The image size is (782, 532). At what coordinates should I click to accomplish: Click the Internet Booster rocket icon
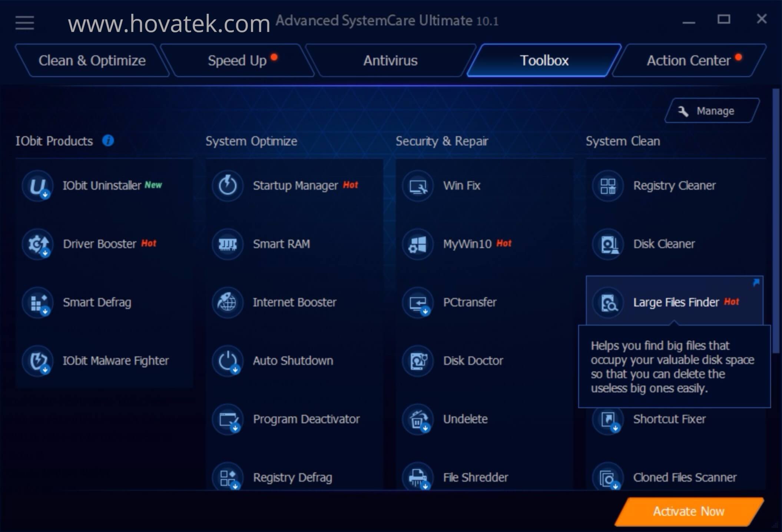tap(228, 302)
